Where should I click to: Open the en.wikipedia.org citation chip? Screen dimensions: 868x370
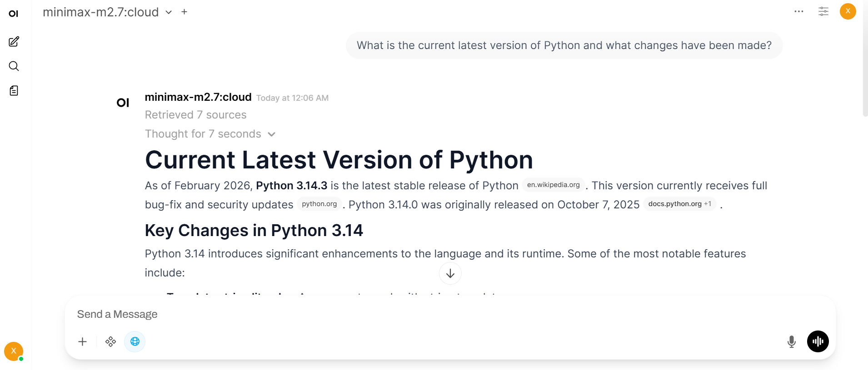click(554, 185)
